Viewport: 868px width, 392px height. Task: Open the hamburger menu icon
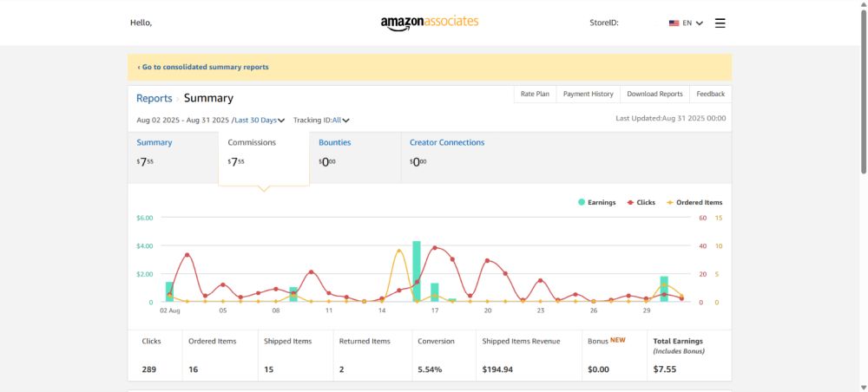pyautogui.click(x=720, y=23)
